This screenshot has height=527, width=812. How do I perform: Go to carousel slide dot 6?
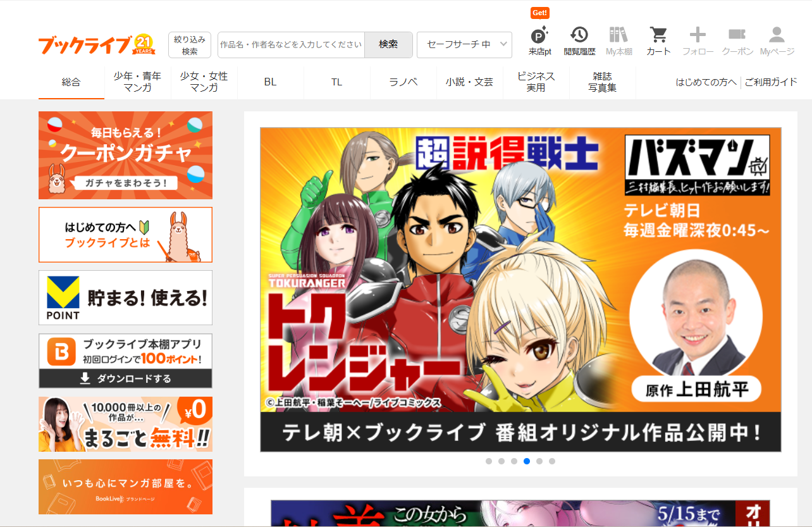pyautogui.click(x=552, y=461)
